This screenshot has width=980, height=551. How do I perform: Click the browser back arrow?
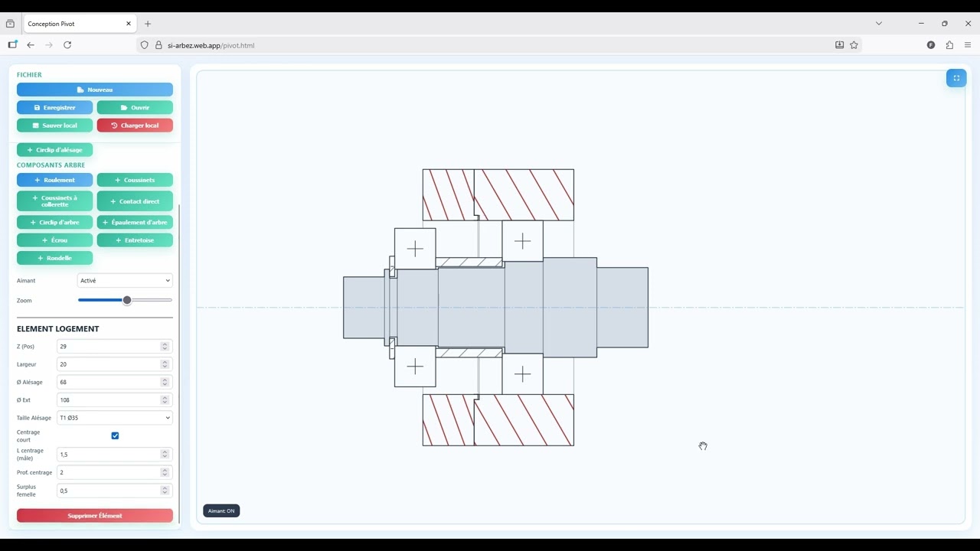click(x=31, y=45)
